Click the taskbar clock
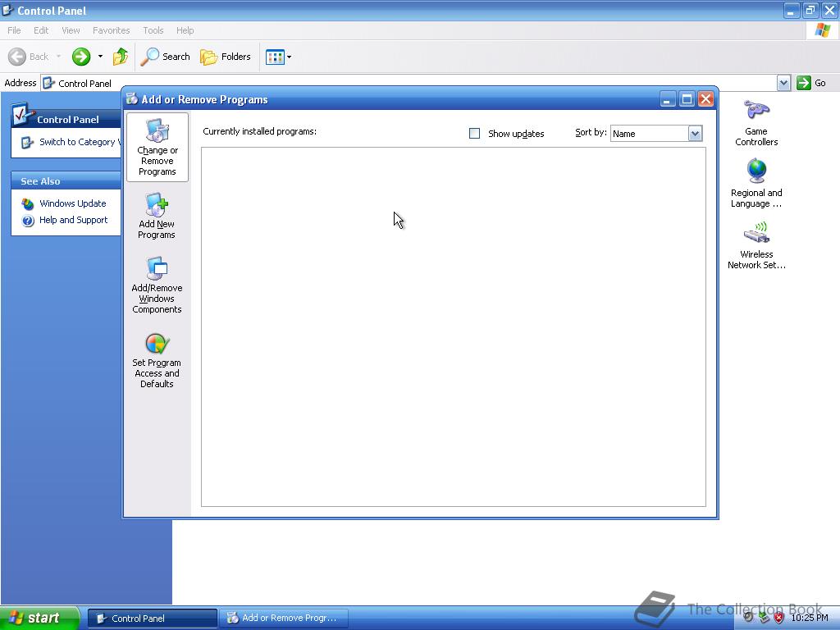The width and height of the screenshot is (840, 630). (x=810, y=618)
